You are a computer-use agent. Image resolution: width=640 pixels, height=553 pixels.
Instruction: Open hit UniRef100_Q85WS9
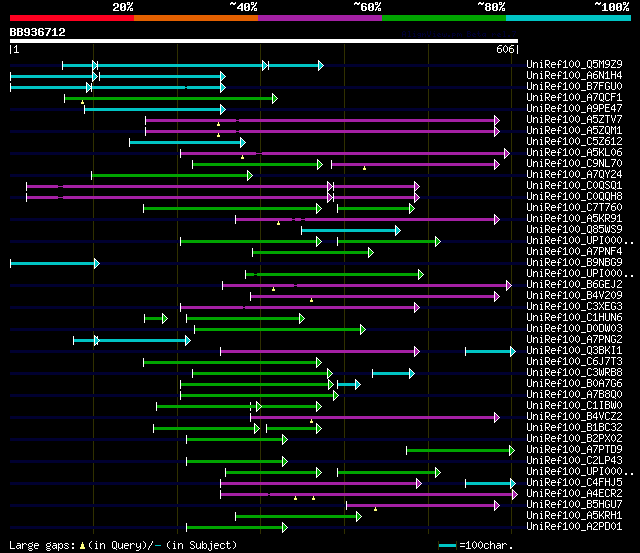[574, 230]
